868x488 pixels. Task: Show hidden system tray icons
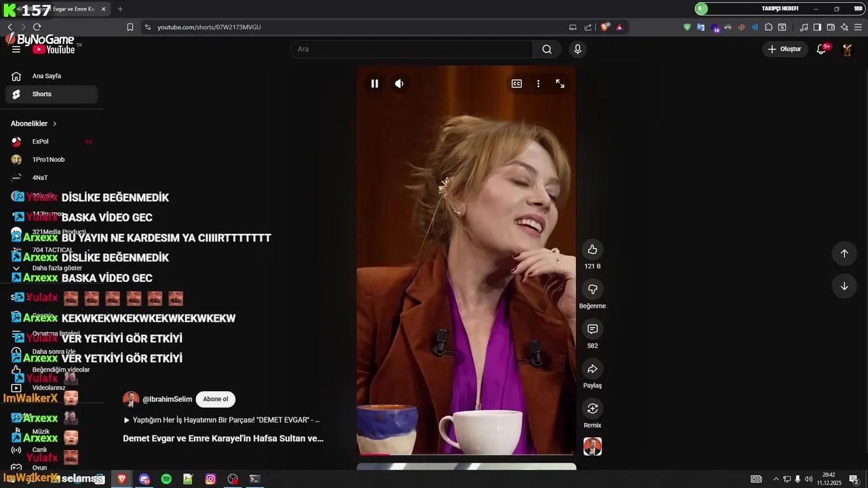[776, 479]
